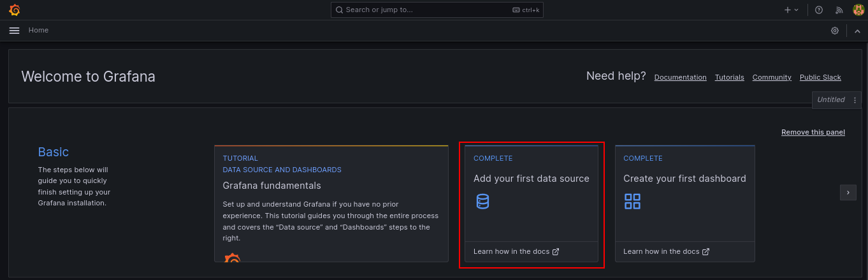The width and height of the screenshot is (868, 280).
Task: Click the Home breadcrumb
Action: coord(38,30)
